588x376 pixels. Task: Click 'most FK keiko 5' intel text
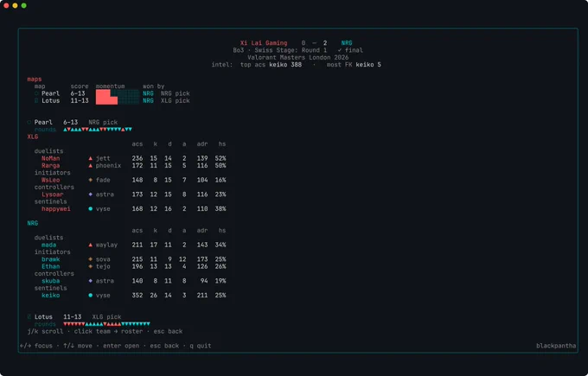pos(354,65)
